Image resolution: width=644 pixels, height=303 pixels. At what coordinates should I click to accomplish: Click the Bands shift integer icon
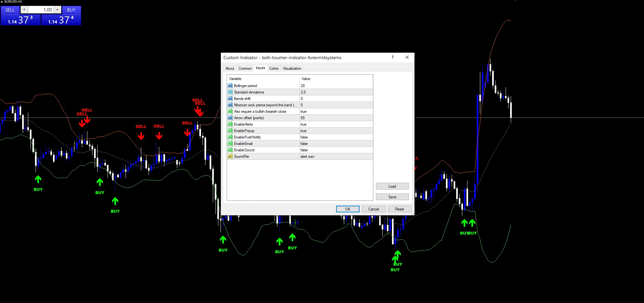tap(230, 99)
